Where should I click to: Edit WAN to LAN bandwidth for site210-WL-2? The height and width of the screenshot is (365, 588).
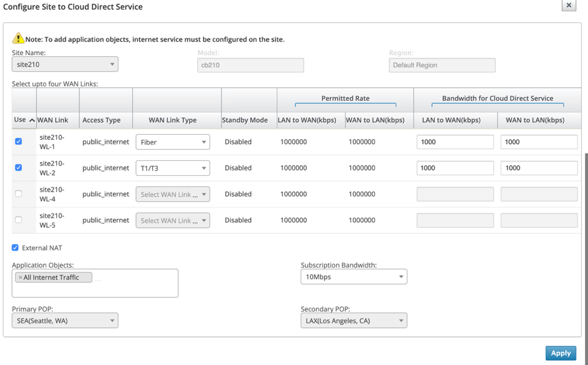[539, 168]
